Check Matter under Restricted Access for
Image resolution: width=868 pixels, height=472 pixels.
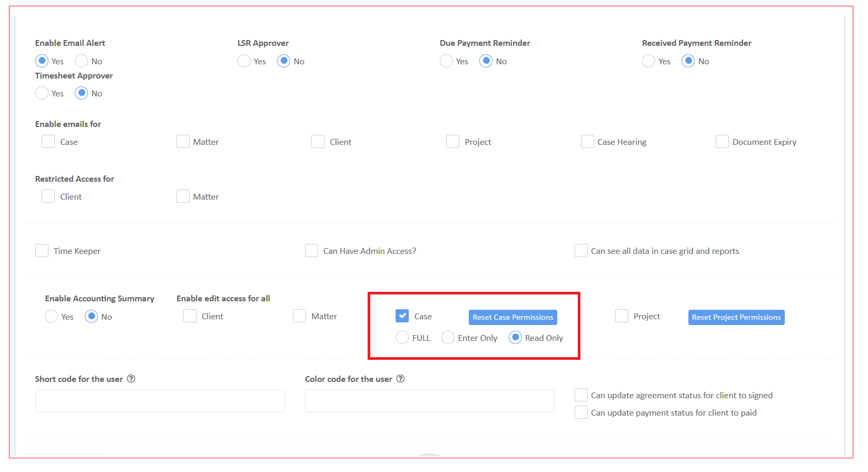click(x=183, y=196)
